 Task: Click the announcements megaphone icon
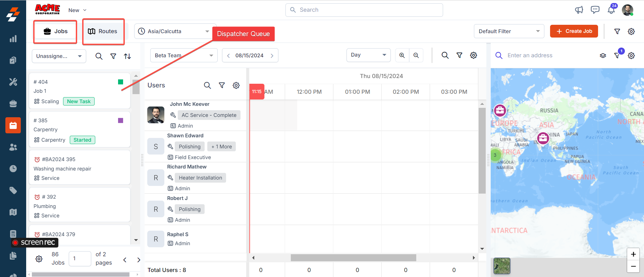579,10
